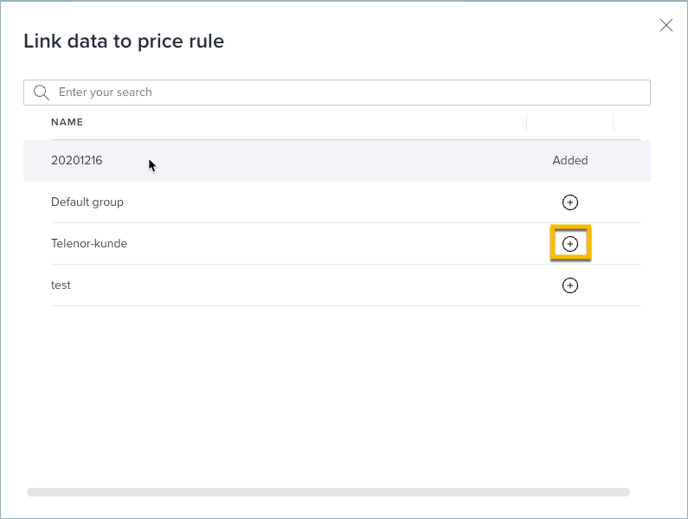Image resolution: width=688 pixels, height=519 pixels.
Task: Click the magnifier icon in search box
Action: point(41,92)
